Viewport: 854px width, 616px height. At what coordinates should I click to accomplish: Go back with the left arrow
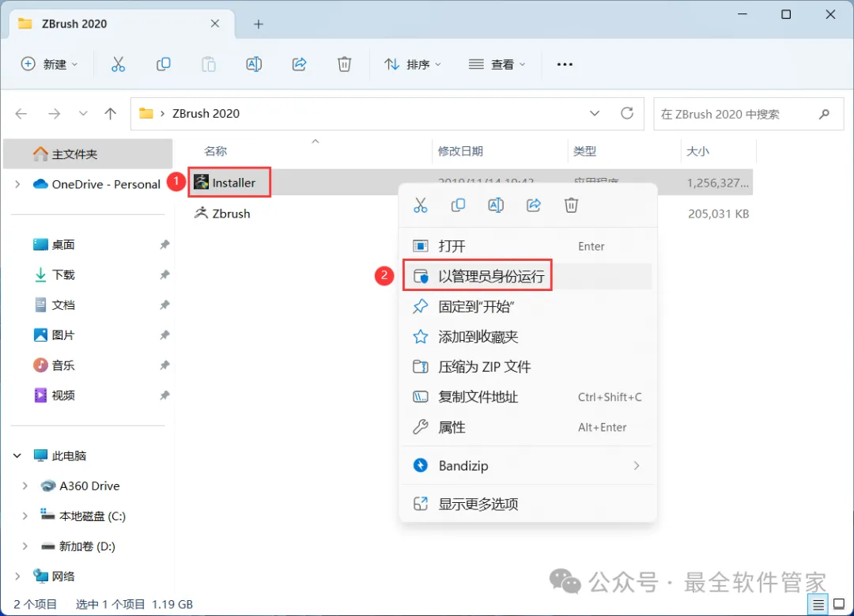pos(21,114)
